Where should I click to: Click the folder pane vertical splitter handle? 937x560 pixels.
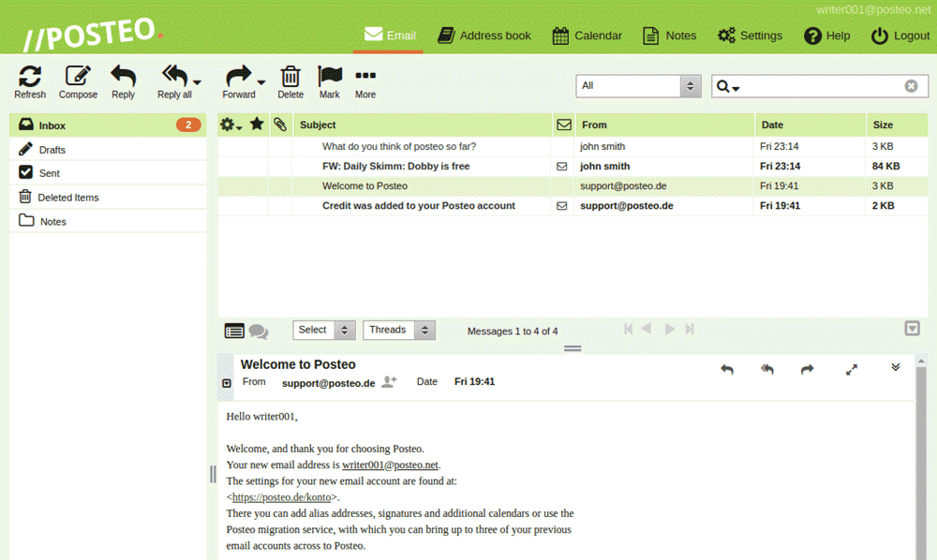pos(213,475)
